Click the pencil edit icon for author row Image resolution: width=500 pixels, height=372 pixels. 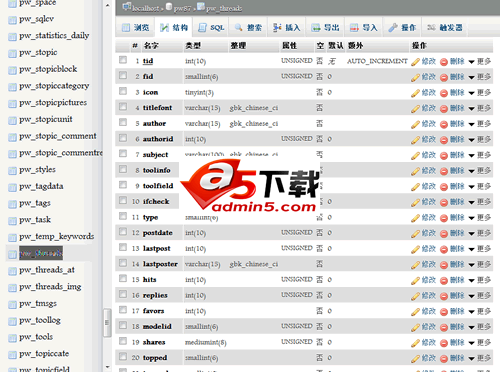pos(415,124)
